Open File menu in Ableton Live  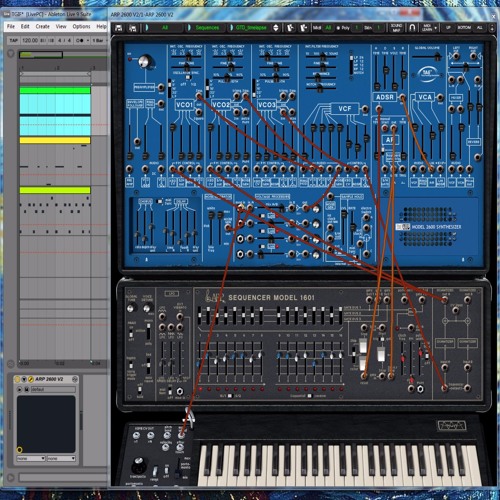(x=11, y=26)
